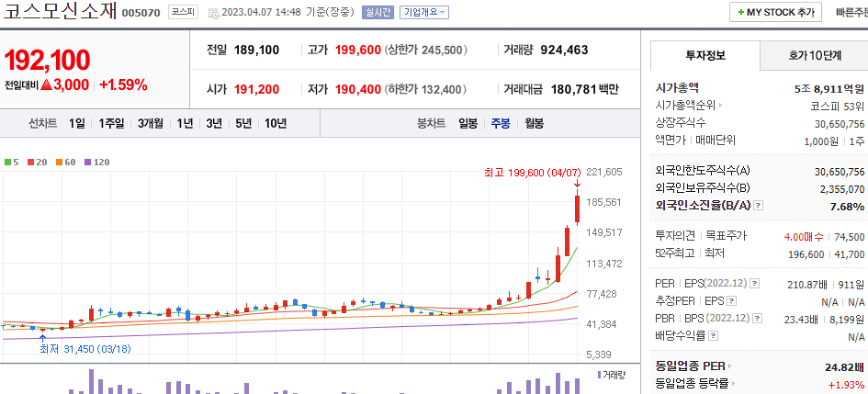The image size is (868, 394).
Task: Open help icon next to 외국인소진율(B/A)
Action: point(759,206)
